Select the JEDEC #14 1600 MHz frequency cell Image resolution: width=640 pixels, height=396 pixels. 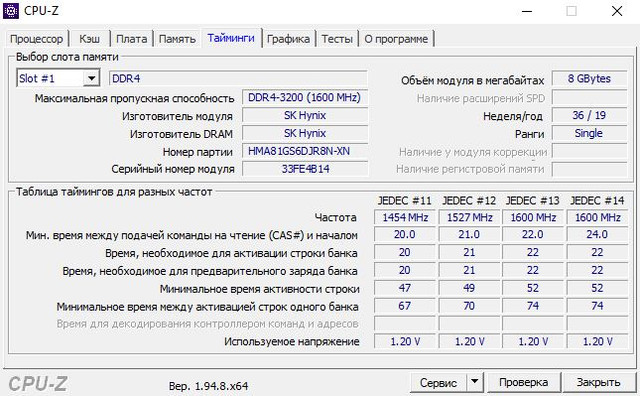click(x=598, y=217)
